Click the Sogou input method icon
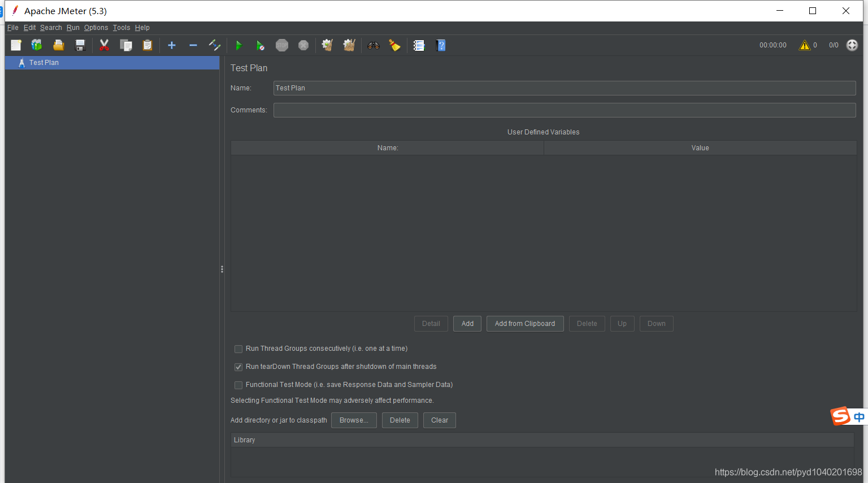 pyautogui.click(x=840, y=416)
